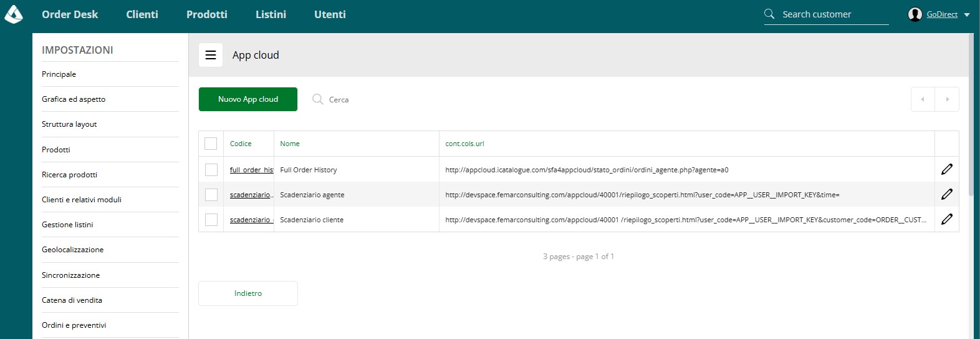Open the Clienti top menu
Image resolution: width=980 pixels, height=339 pixels.
point(142,14)
